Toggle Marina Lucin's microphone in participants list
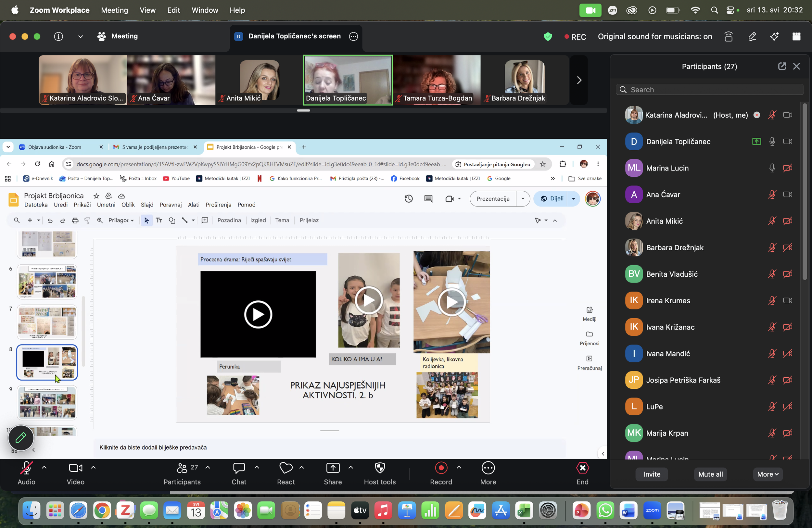Viewport: 812px width, 528px height. (x=772, y=168)
